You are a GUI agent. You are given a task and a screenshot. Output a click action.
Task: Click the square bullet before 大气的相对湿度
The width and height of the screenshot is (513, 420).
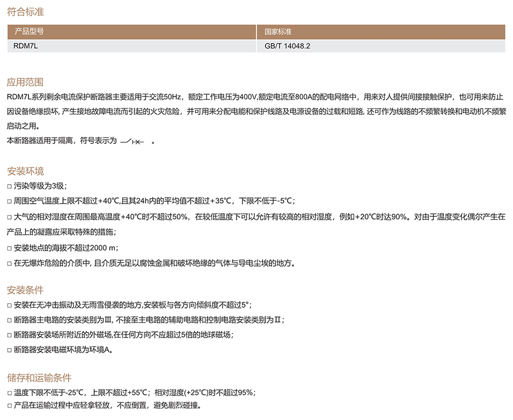9,217
